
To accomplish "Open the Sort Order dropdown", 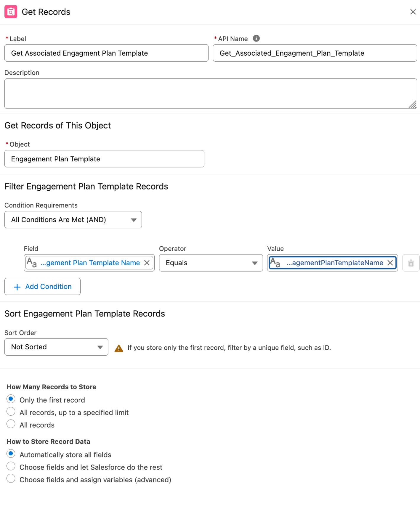I will 56,347.
